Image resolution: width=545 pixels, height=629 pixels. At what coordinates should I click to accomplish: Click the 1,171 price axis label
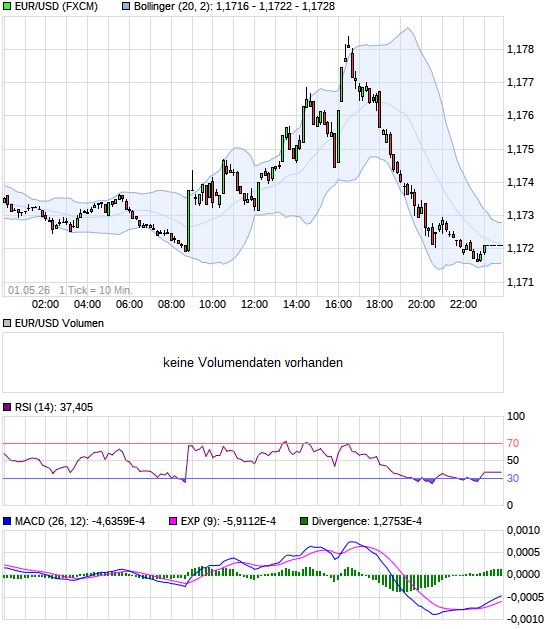coord(521,282)
